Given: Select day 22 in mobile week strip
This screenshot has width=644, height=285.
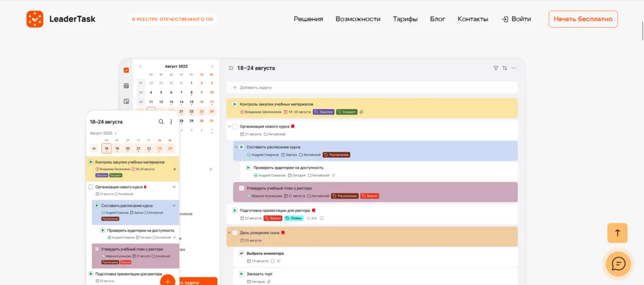Looking at the screenshot, I should [x=149, y=148].
